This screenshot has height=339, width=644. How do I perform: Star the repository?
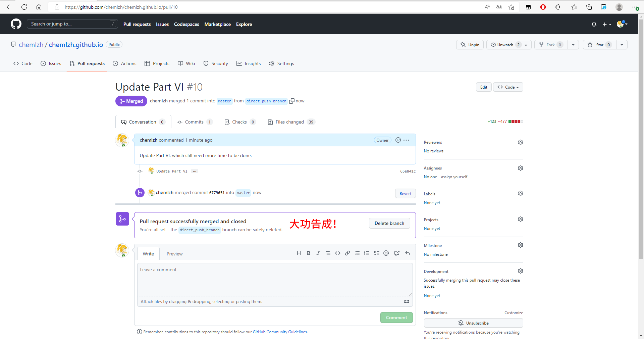[599, 45]
